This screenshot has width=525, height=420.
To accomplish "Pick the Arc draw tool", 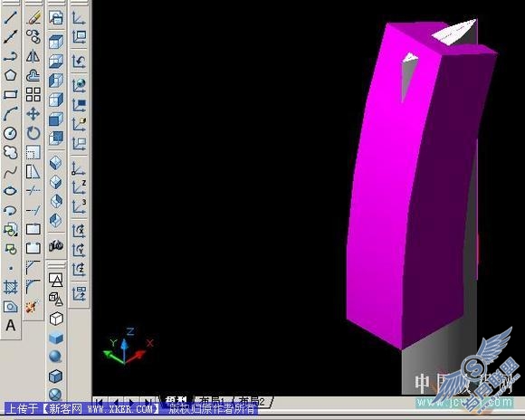I will 11,113.
